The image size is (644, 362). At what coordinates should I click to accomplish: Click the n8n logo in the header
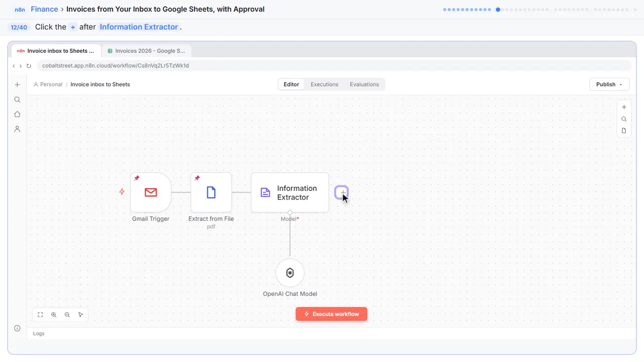[x=21, y=9]
